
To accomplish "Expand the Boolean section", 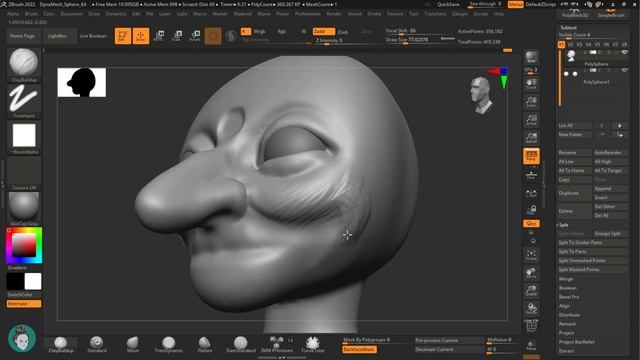I will coord(567,288).
